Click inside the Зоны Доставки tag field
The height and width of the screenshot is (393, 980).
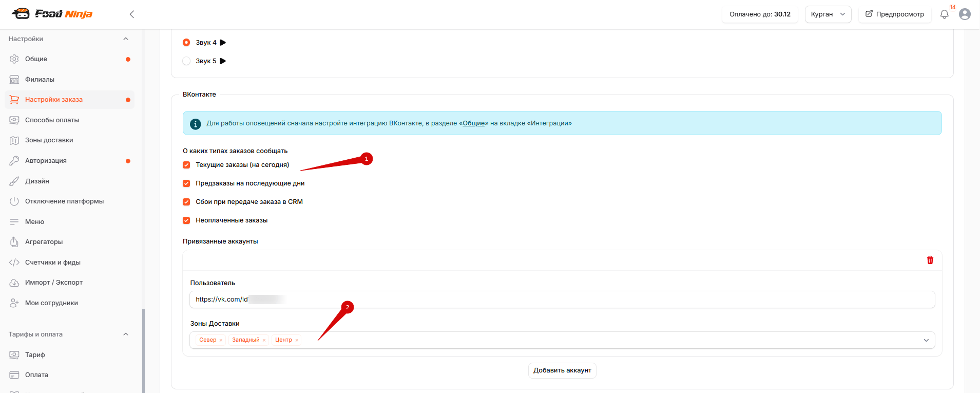[562, 340]
